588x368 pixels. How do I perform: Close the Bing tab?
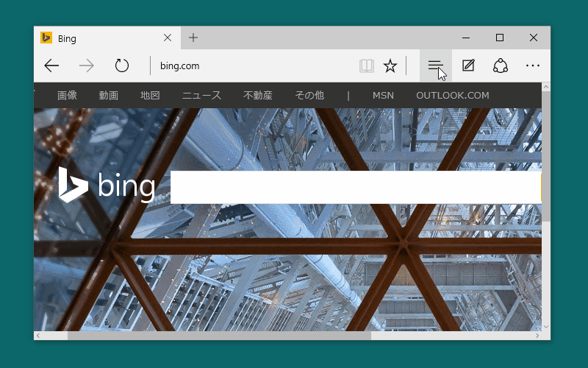coord(168,38)
